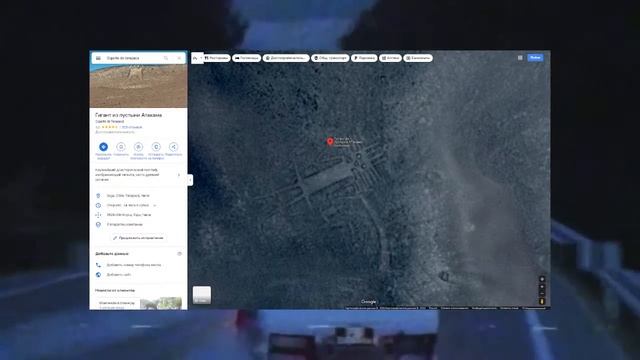The height and width of the screenshot is (360, 640).
Task: Click the blue directions (Маршрут) button
Action: 103,147
